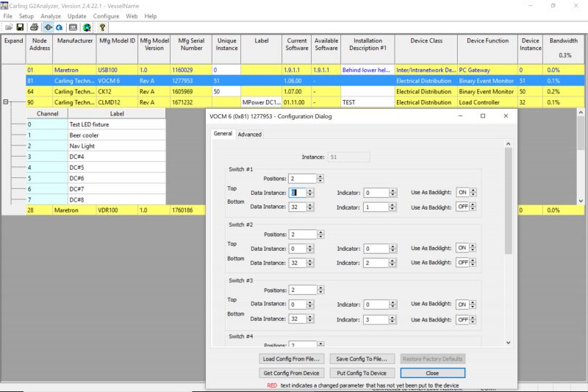Screen dimensions: 588x392
Task: Adjust Switch #2 Positions spinner arrows
Action: pos(320,235)
